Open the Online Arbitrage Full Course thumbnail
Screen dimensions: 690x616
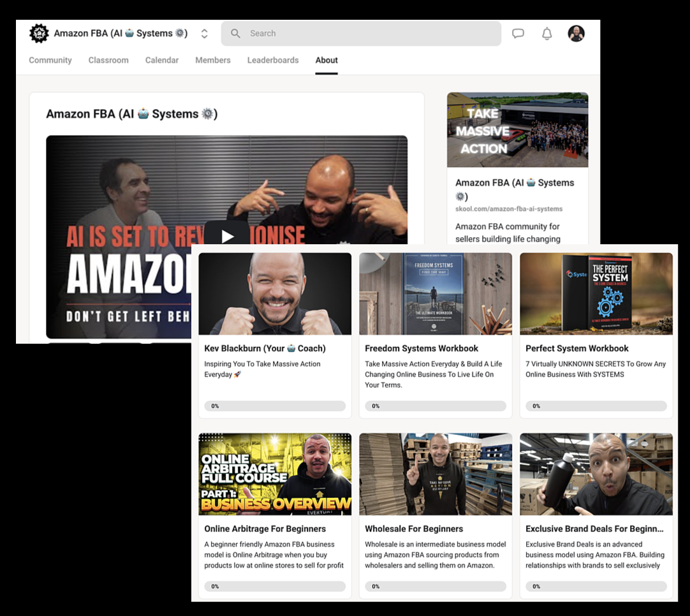275,474
